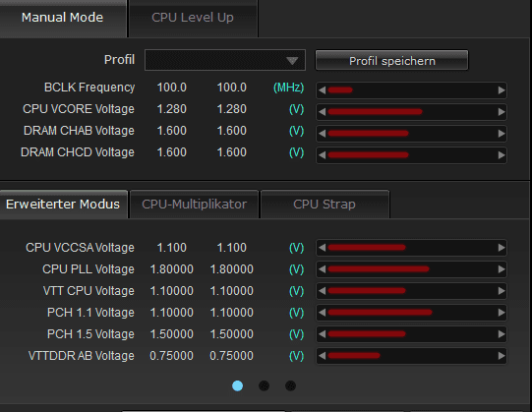Open CPU Level Up tab
The height and width of the screenshot is (412, 532).
click(193, 18)
